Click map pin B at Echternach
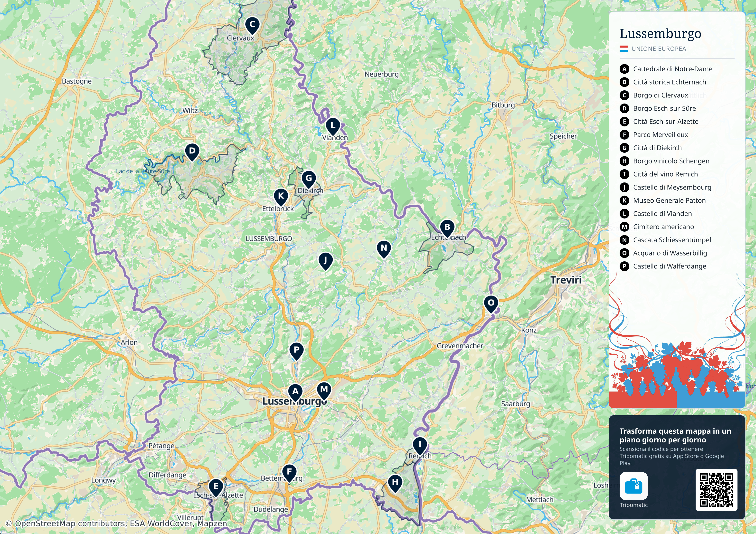This screenshot has width=756, height=534. coord(447,228)
